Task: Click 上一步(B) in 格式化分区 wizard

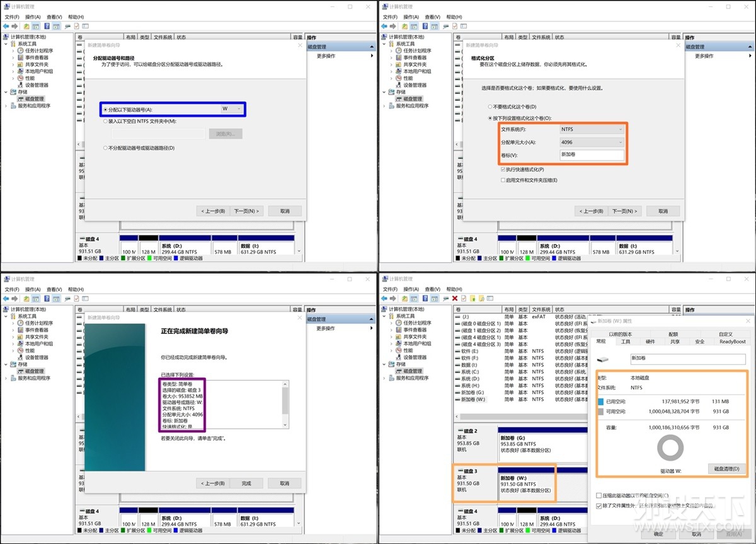Action: point(592,211)
